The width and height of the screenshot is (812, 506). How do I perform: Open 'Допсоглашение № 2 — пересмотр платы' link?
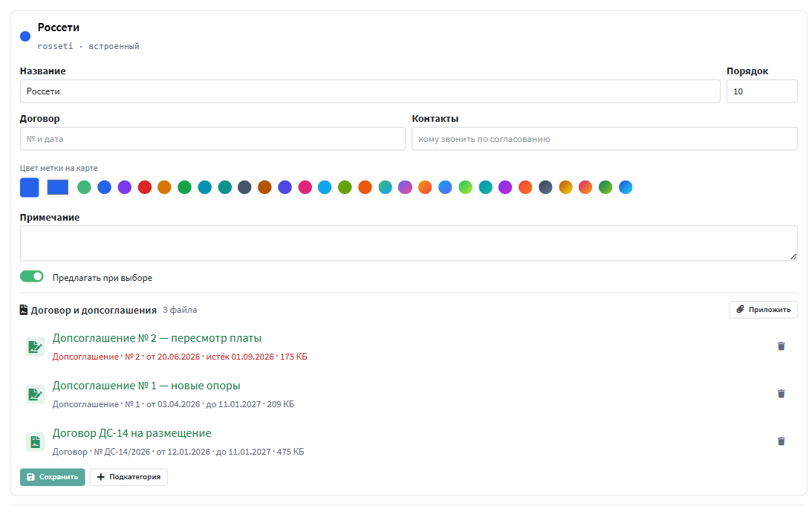tap(157, 338)
